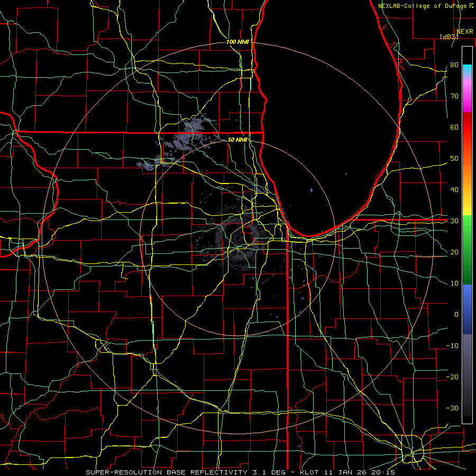Click the SUPER-RESOLUTION BASE REFLECTIVITY caption text
Viewport: 476px width, 476px height.
coord(167,472)
